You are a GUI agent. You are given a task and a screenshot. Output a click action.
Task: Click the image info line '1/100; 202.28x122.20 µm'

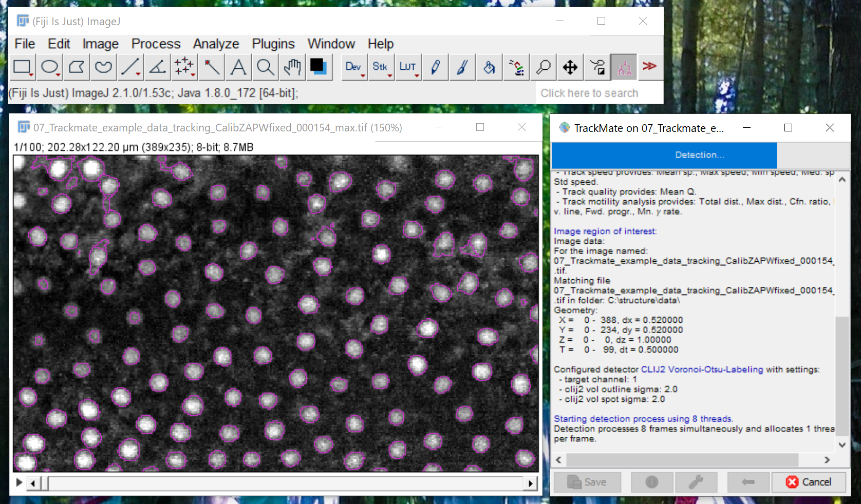134,147
